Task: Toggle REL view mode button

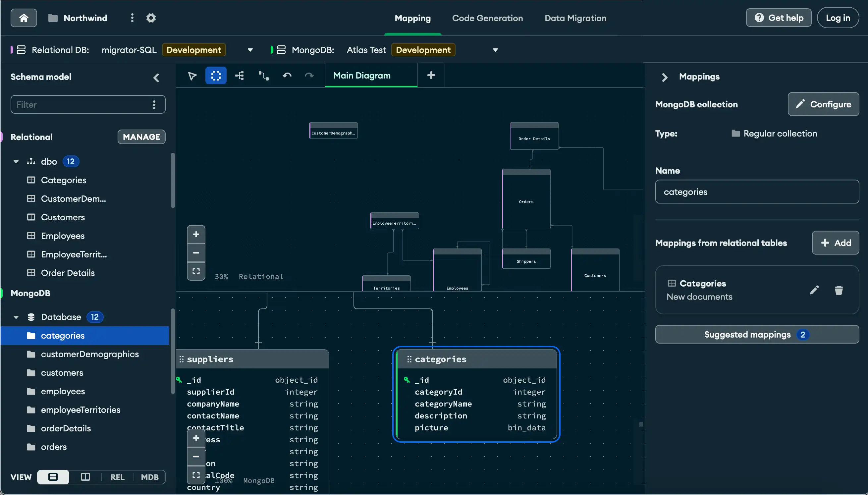Action: click(x=117, y=476)
